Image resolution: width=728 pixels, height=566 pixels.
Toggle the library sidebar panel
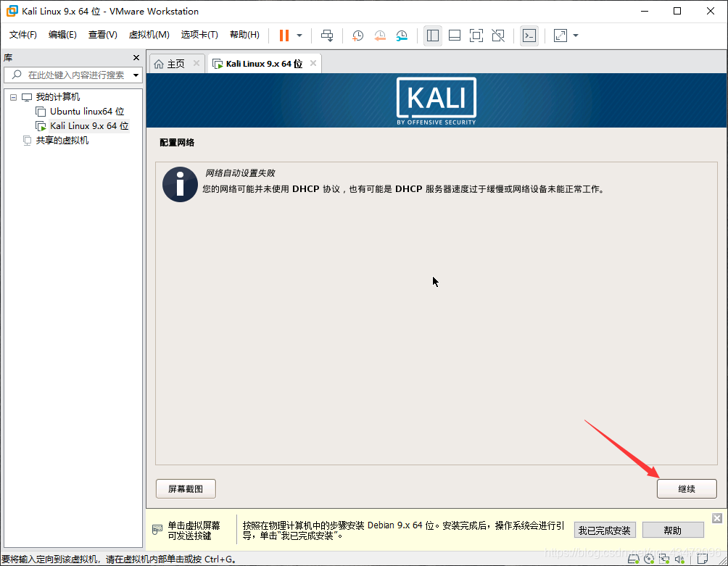(433, 35)
